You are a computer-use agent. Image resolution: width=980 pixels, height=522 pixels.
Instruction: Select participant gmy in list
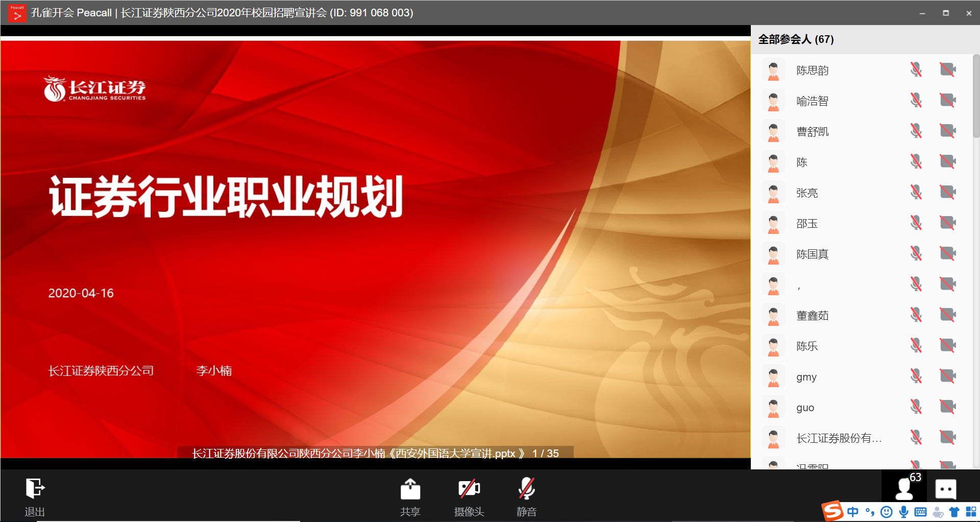862,376
